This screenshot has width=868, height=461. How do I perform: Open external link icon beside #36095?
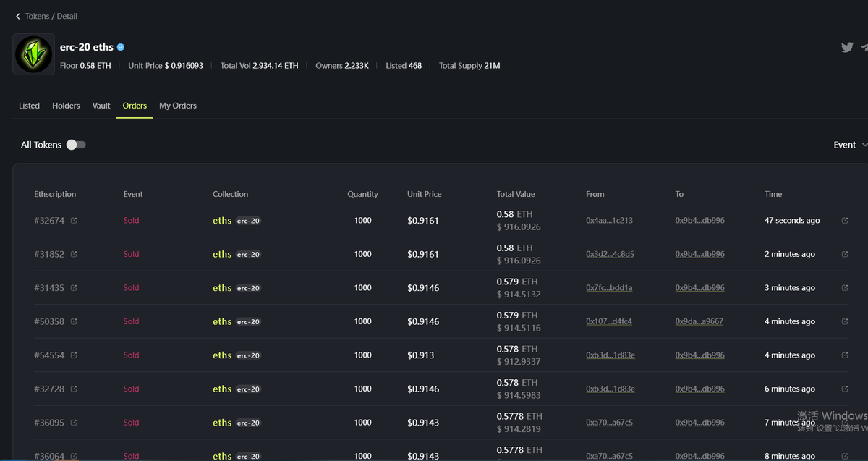point(74,423)
